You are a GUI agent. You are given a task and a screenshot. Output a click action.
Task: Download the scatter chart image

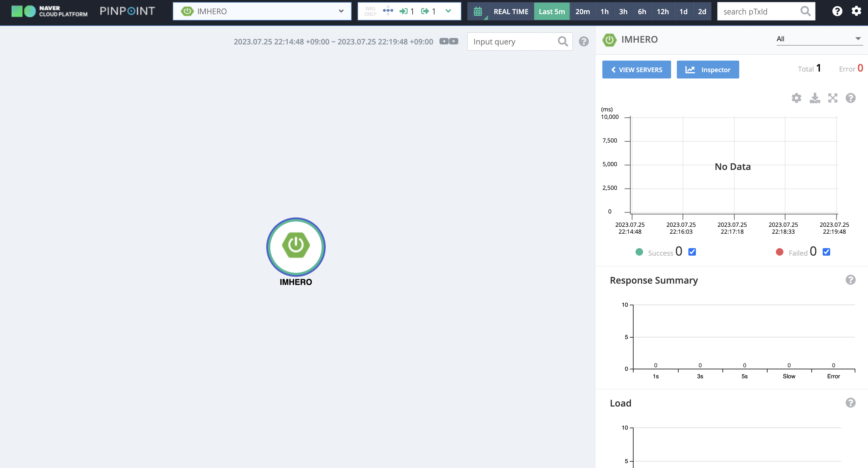815,98
